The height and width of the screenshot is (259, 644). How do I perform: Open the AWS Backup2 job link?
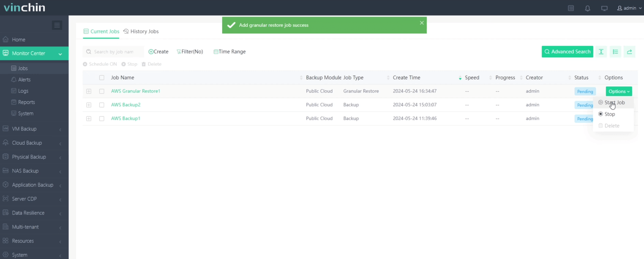click(126, 105)
